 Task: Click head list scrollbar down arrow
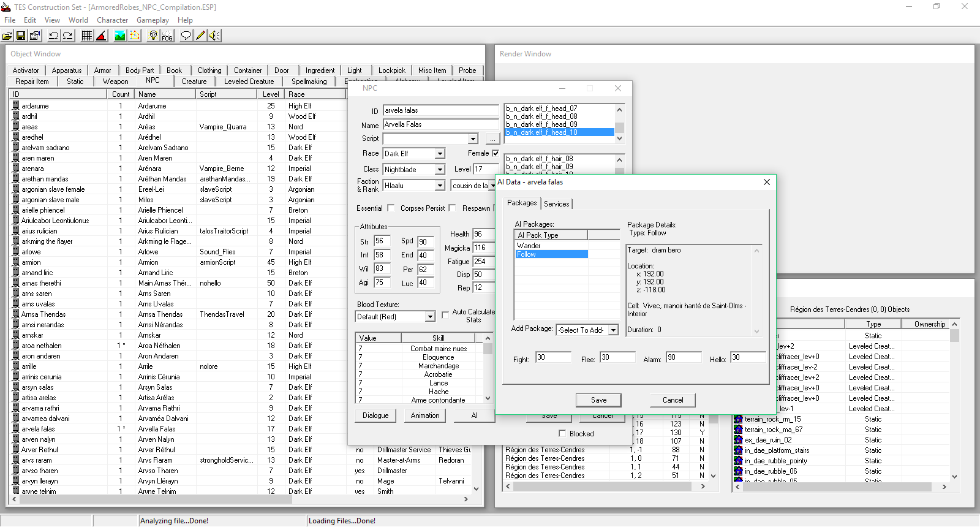click(619, 138)
